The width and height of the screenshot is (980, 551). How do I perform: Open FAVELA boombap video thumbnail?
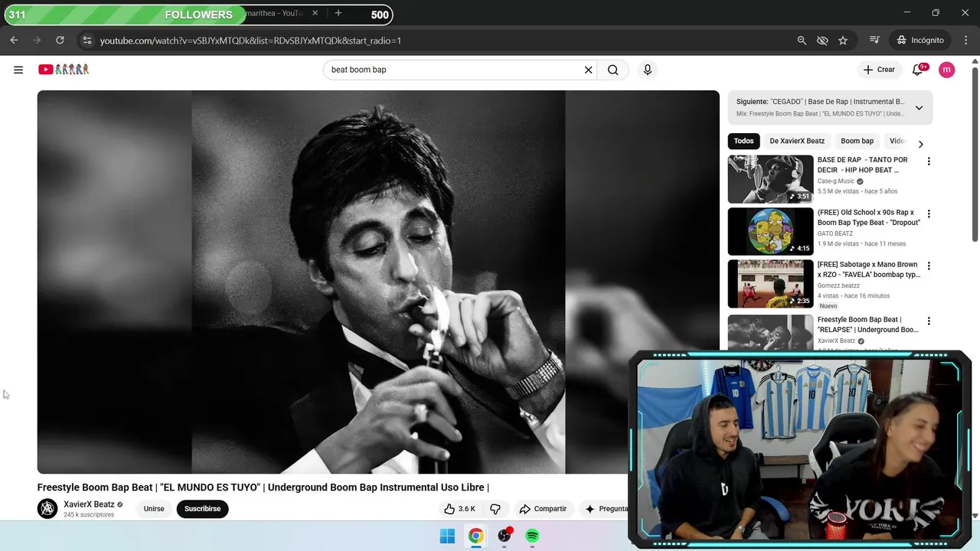tap(770, 283)
